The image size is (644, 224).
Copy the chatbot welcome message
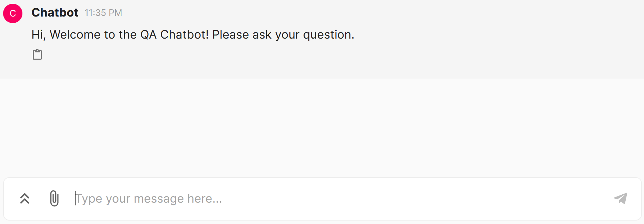pos(37,54)
